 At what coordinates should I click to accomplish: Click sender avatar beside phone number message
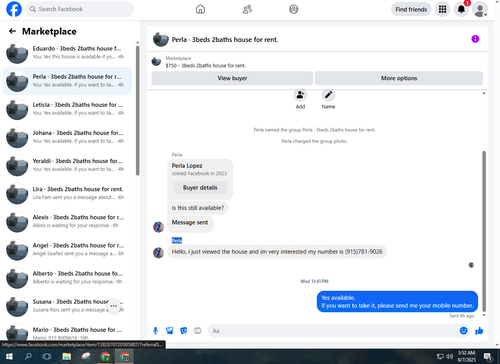158,253
